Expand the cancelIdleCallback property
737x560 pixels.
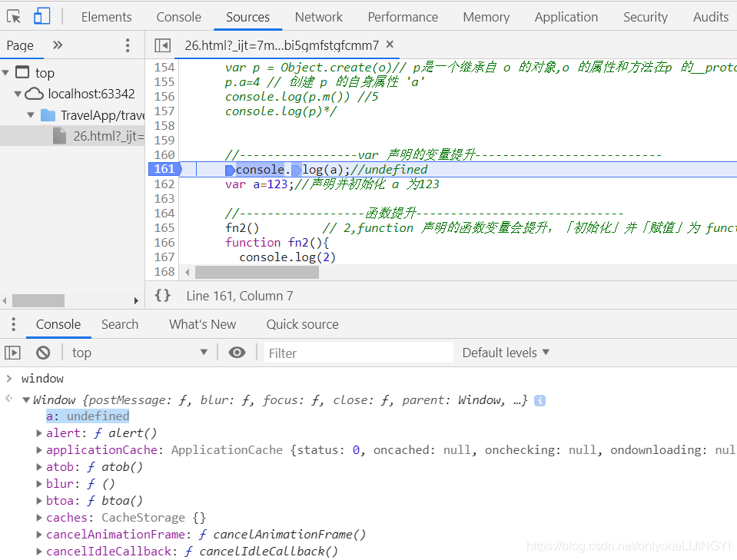pyautogui.click(x=39, y=552)
